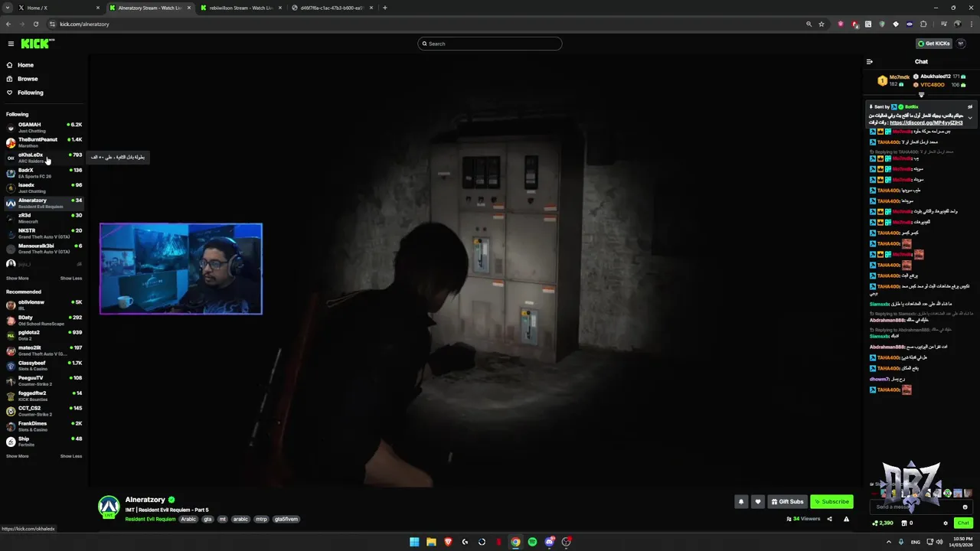Open BadrX channel

pos(44,173)
